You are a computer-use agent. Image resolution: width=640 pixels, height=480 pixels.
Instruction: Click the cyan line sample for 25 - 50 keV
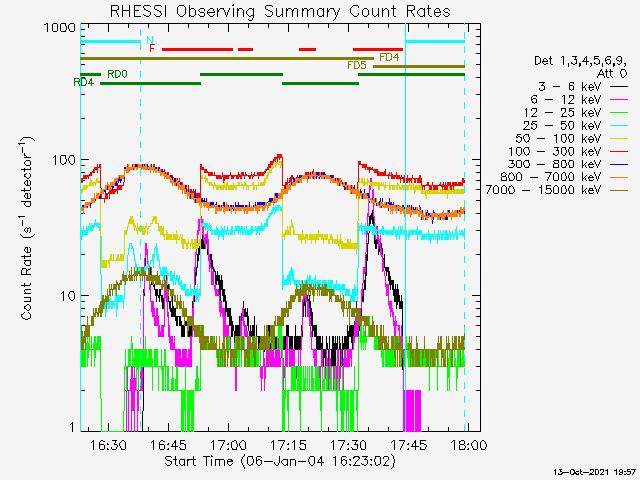(x=619, y=126)
